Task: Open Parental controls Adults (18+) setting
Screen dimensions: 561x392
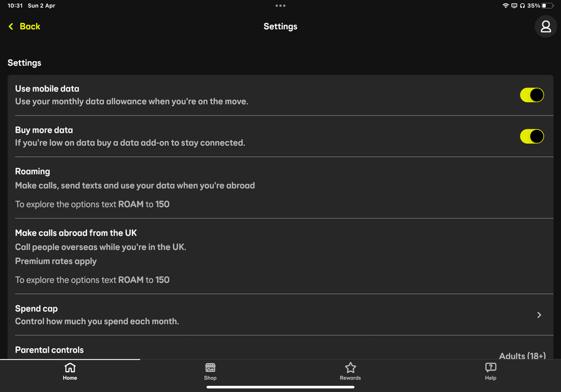Action: coord(522,355)
